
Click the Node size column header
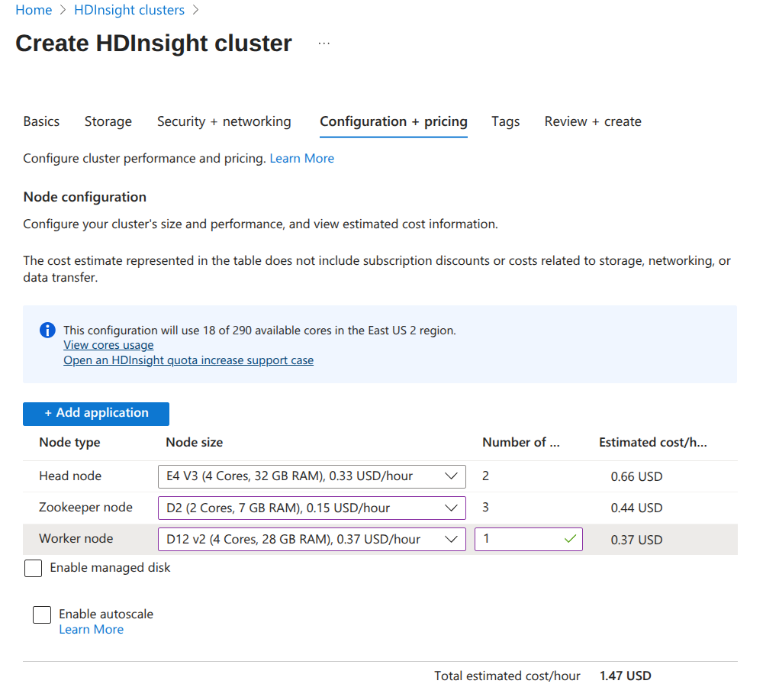(195, 443)
